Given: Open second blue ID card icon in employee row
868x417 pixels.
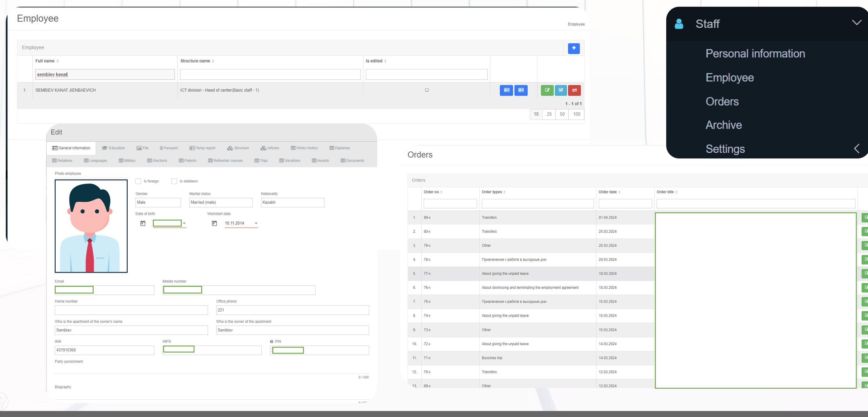Looking at the screenshot, I should click(x=521, y=90).
